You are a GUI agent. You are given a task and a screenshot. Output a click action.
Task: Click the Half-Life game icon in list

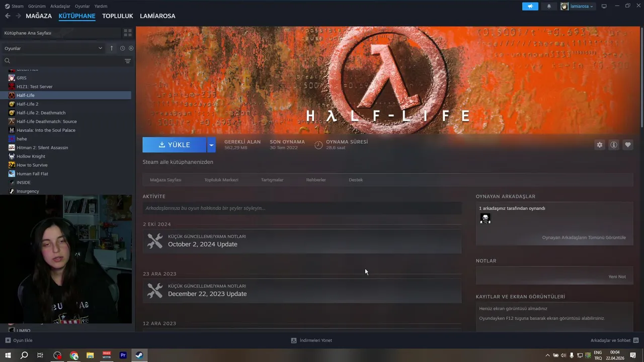pos(12,95)
